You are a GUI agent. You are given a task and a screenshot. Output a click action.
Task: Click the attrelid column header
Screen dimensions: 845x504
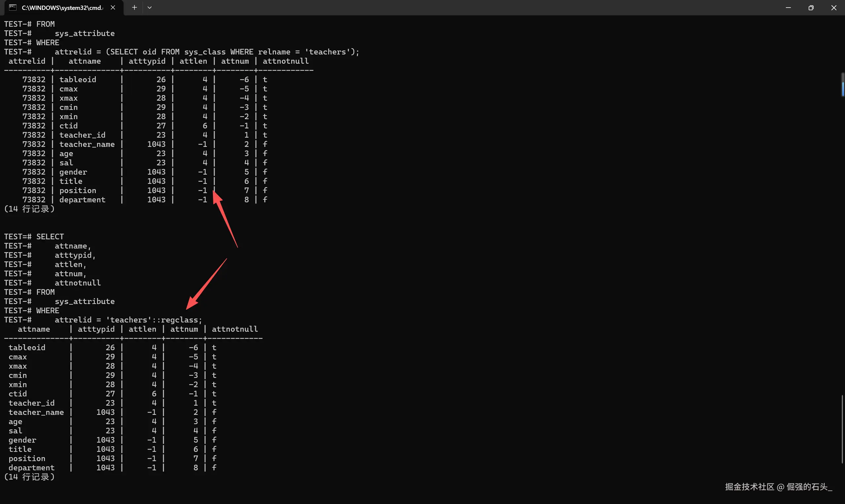(x=27, y=61)
